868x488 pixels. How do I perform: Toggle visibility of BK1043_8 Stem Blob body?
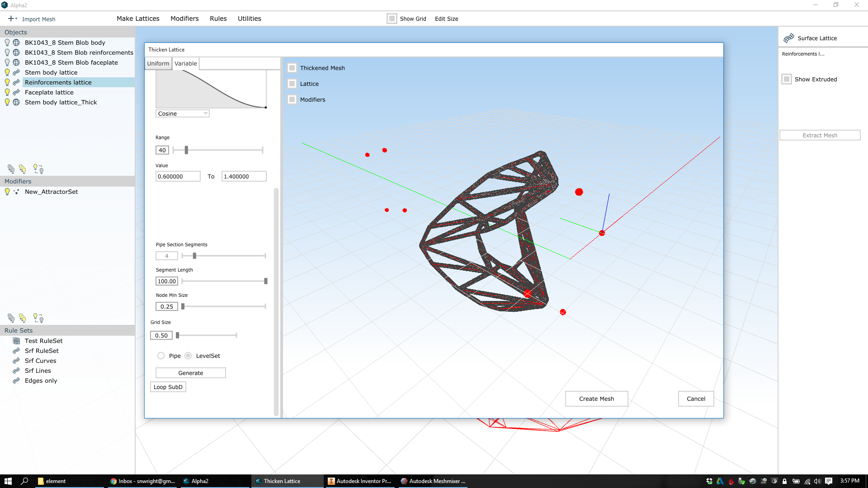[7, 42]
